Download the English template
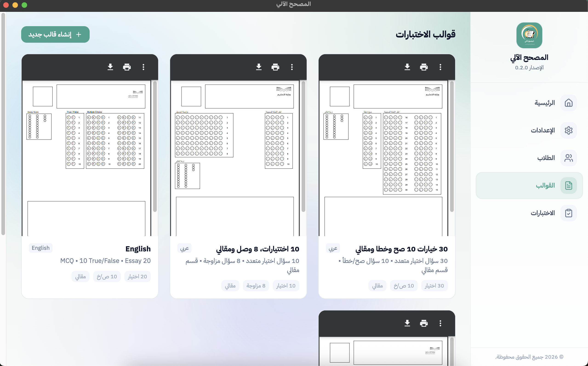 111,67
